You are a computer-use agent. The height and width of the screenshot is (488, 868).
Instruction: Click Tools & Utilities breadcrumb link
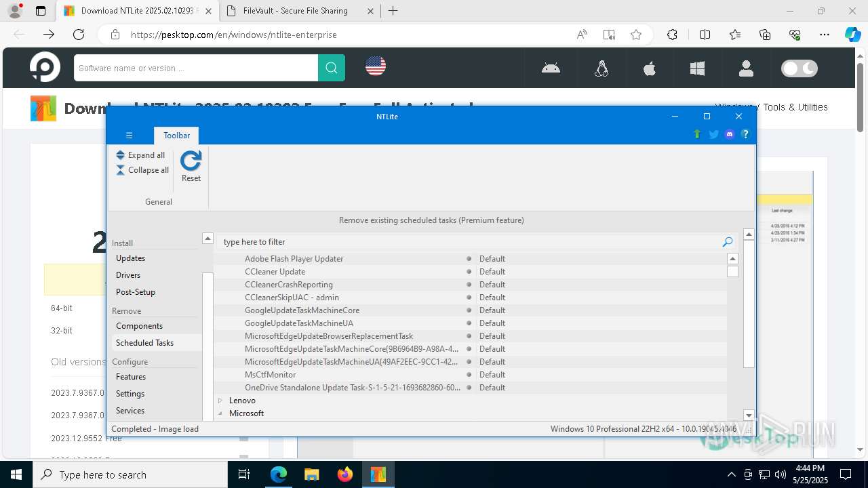tap(795, 107)
